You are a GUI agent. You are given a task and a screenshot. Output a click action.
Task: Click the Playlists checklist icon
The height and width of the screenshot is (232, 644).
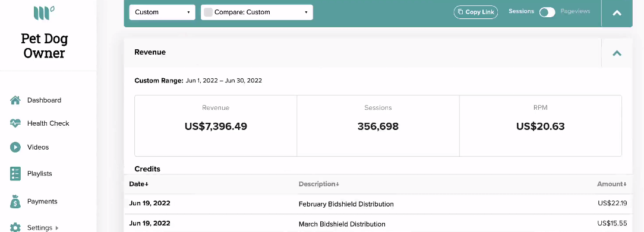pos(15,174)
